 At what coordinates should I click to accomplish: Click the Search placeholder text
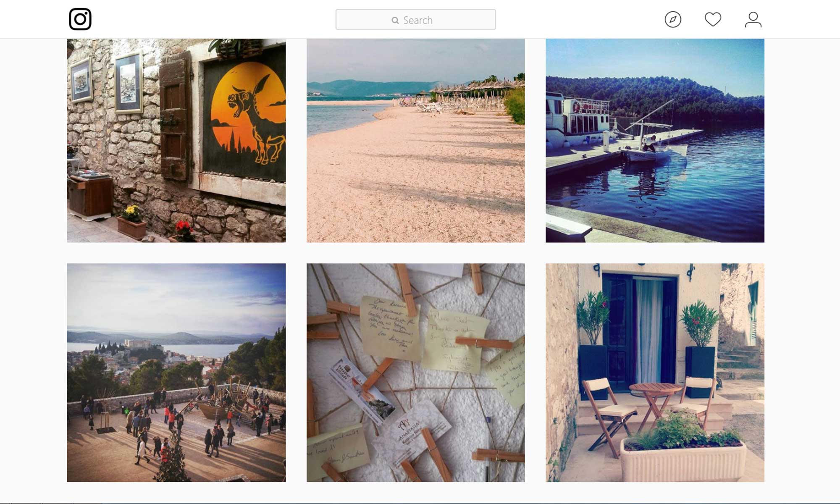[417, 20]
